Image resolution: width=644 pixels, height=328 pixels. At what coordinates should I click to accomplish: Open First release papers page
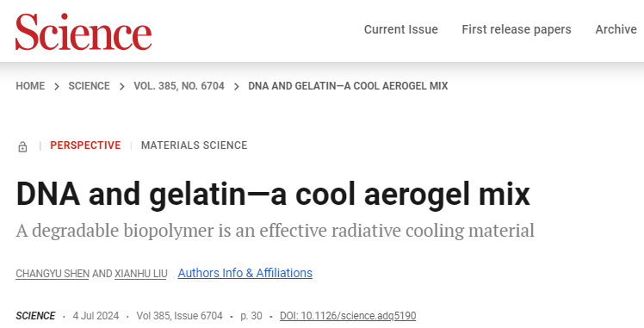click(x=517, y=29)
